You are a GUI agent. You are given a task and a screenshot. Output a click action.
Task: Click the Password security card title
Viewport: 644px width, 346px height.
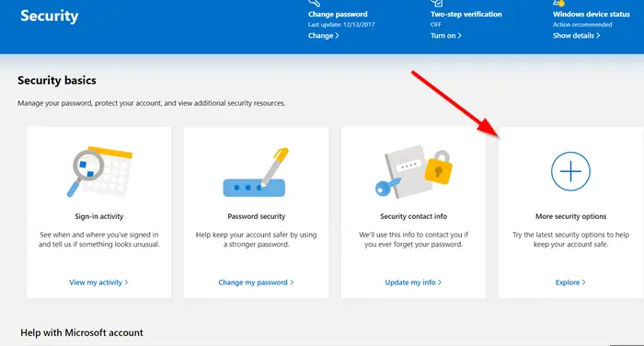(257, 216)
